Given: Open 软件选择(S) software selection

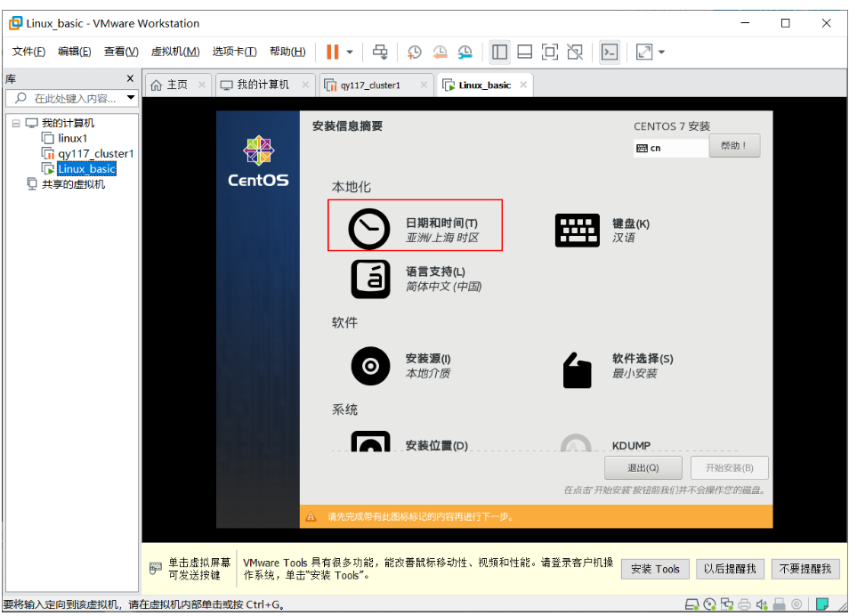Looking at the screenshot, I should [618, 369].
